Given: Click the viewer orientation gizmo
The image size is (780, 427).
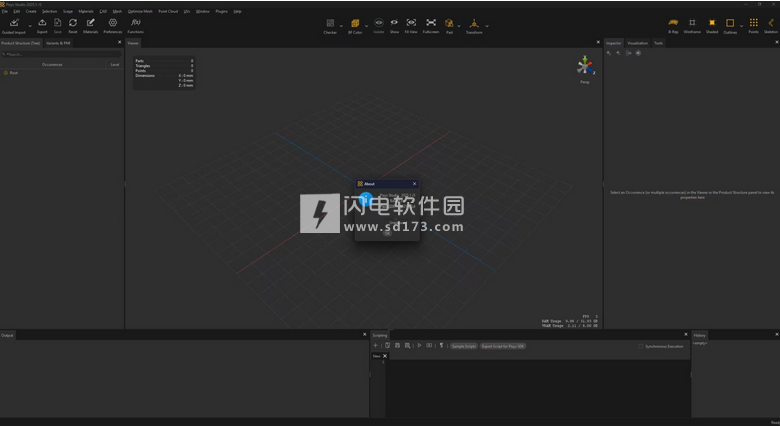Looking at the screenshot, I should click(584, 66).
